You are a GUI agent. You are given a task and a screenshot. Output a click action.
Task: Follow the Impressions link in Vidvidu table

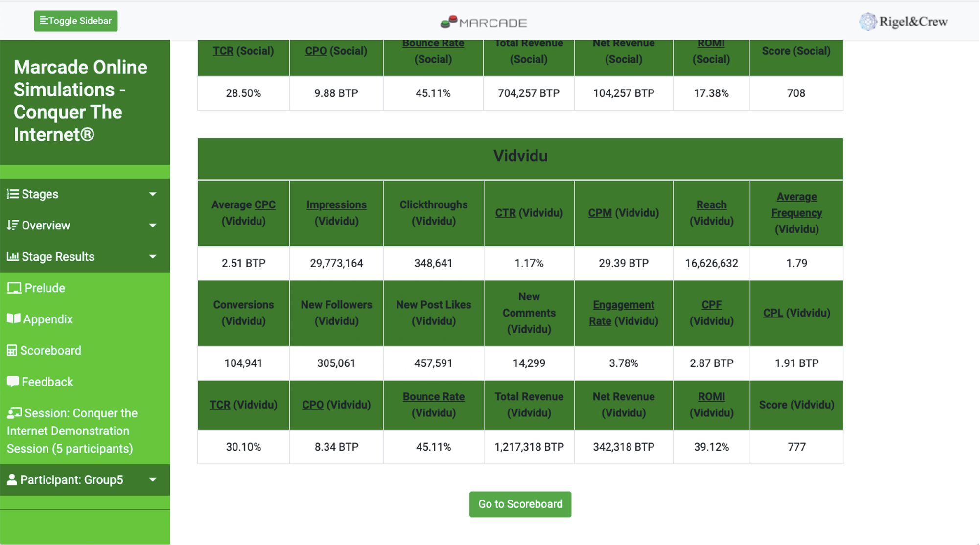click(x=336, y=205)
